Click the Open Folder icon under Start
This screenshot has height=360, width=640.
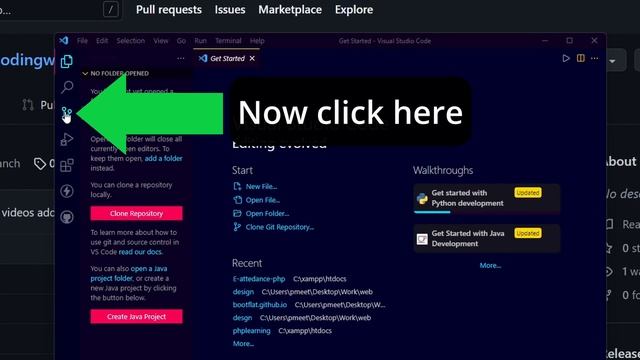pos(237,213)
